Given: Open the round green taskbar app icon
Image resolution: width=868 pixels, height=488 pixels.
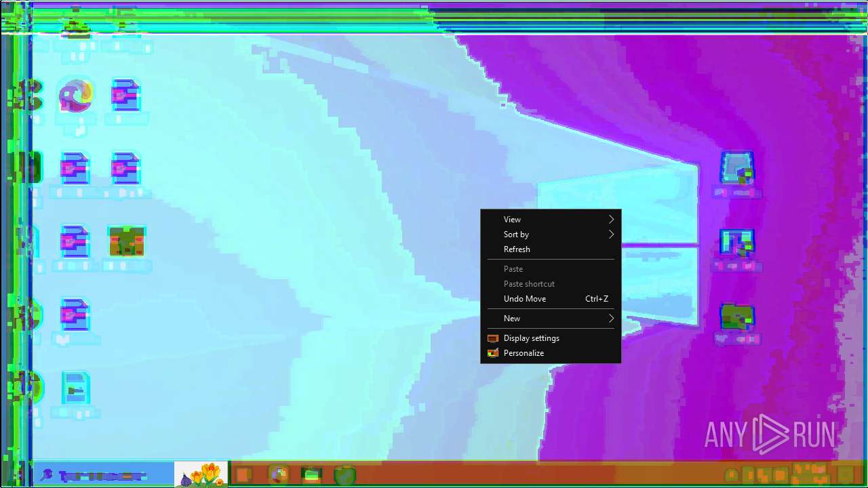Looking at the screenshot, I should pyautogui.click(x=344, y=475).
